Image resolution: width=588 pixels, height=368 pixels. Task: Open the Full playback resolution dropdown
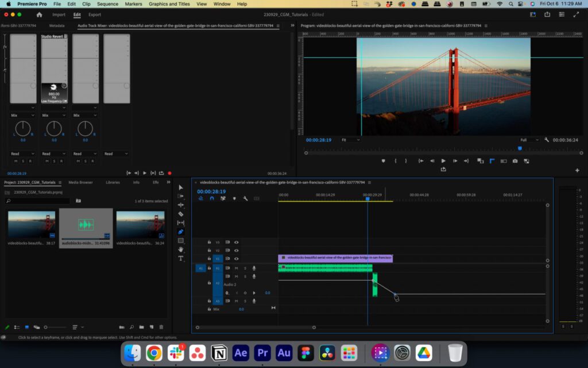529,140
